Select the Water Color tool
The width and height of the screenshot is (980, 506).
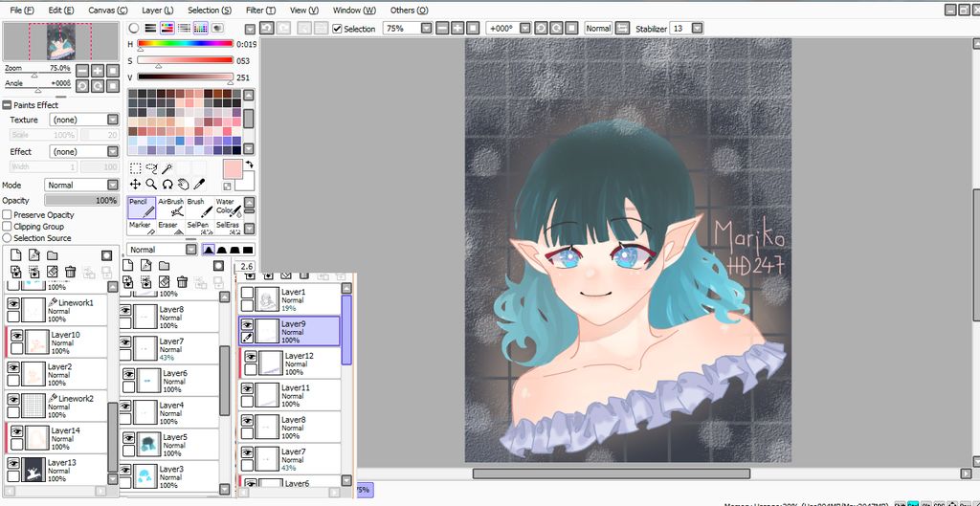click(x=228, y=208)
